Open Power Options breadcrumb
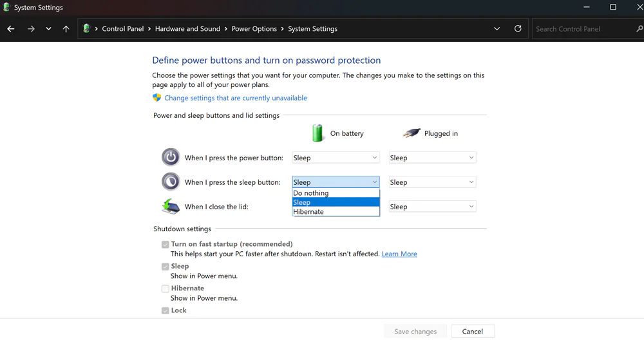The width and height of the screenshot is (644, 340). coord(254,29)
